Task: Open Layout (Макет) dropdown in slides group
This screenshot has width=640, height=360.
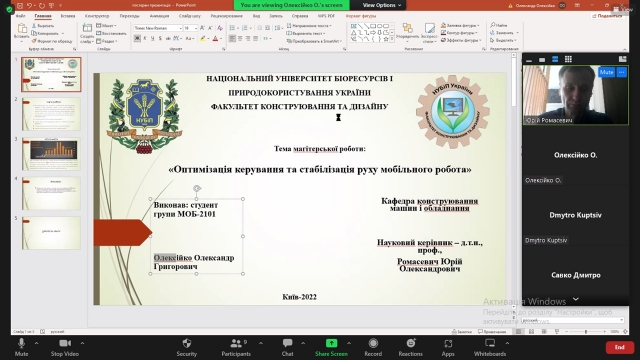Action: (x=107, y=26)
